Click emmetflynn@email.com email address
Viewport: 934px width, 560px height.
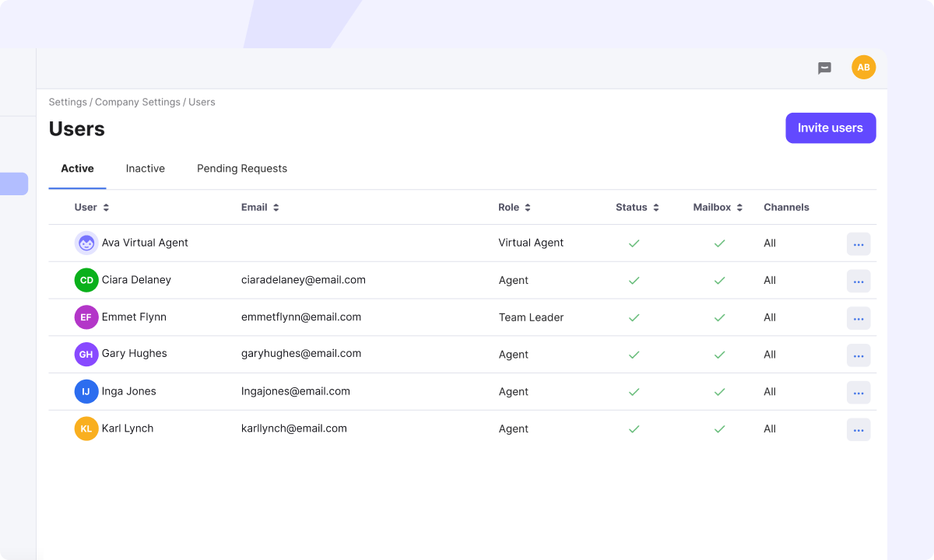300,317
